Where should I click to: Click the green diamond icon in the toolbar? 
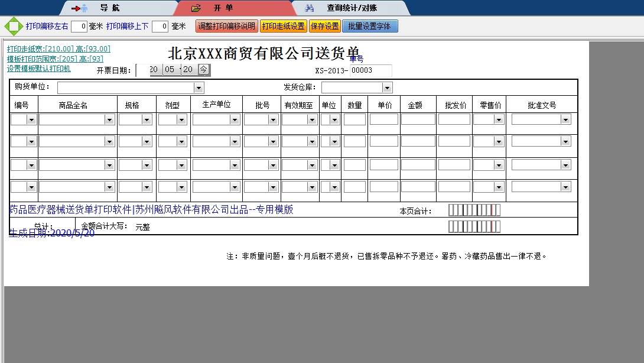12,25
